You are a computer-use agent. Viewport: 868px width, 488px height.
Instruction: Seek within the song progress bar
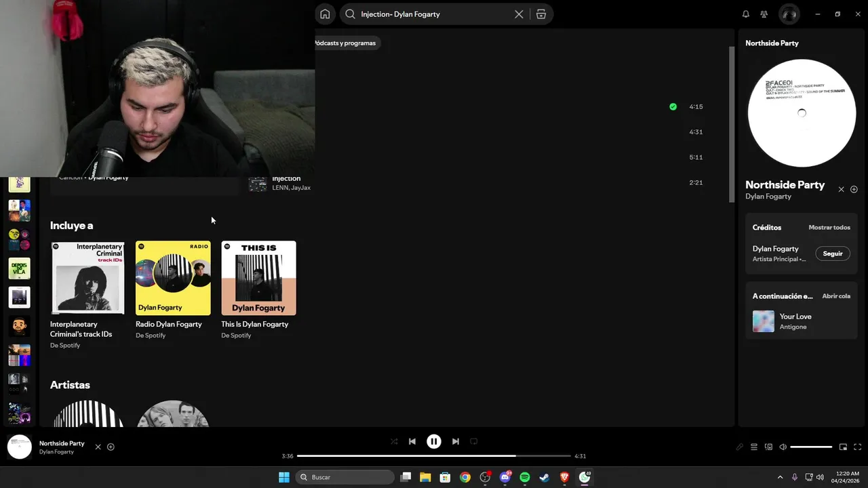point(434,456)
